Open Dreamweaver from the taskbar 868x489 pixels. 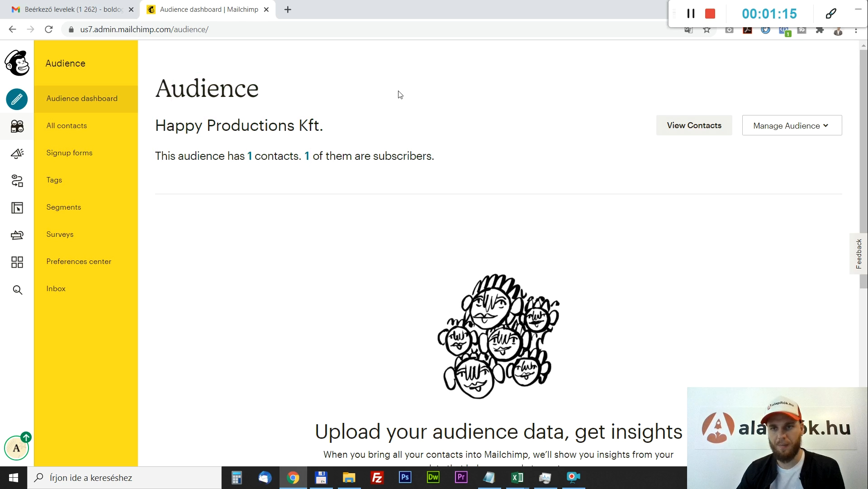coord(433,478)
